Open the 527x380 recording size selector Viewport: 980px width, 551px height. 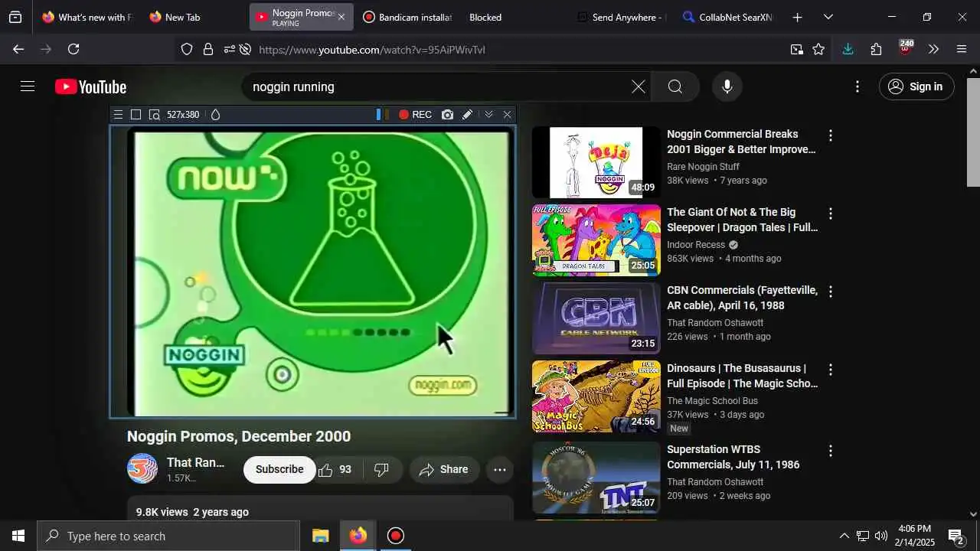(183, 115)
